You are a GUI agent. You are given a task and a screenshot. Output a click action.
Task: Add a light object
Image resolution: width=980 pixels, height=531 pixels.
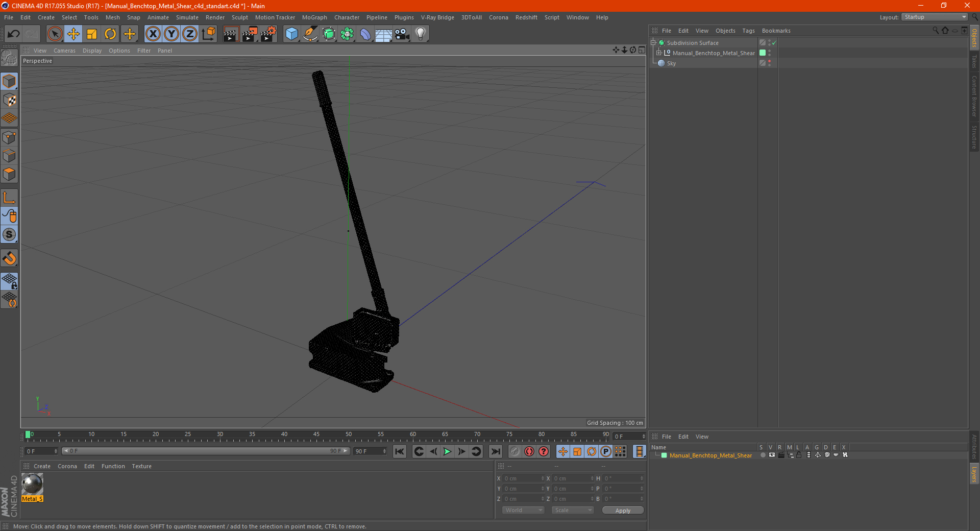421,34
